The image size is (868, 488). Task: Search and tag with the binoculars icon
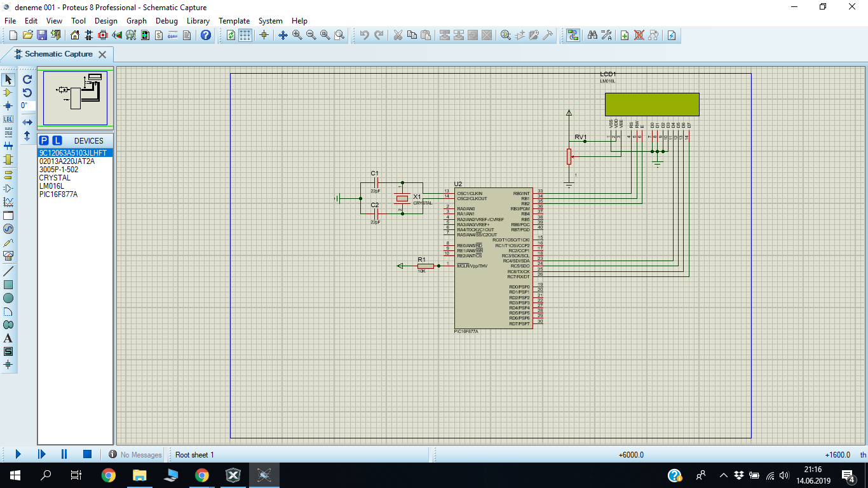click(592, 35)
